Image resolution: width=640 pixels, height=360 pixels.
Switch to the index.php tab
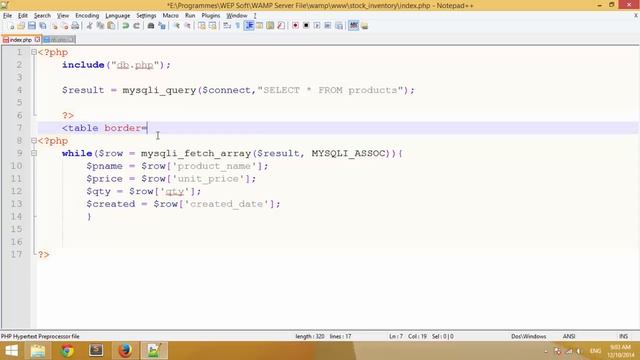point(19,40)
